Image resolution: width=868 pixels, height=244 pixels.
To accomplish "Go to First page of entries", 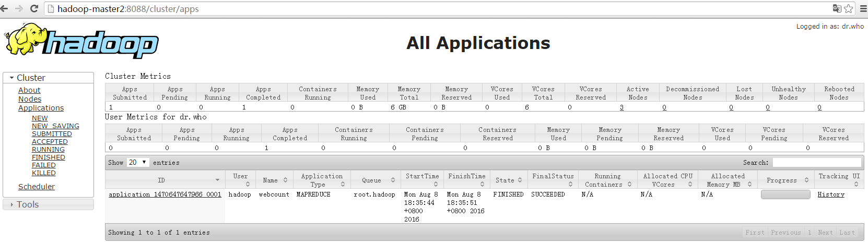I will [755, 233].
